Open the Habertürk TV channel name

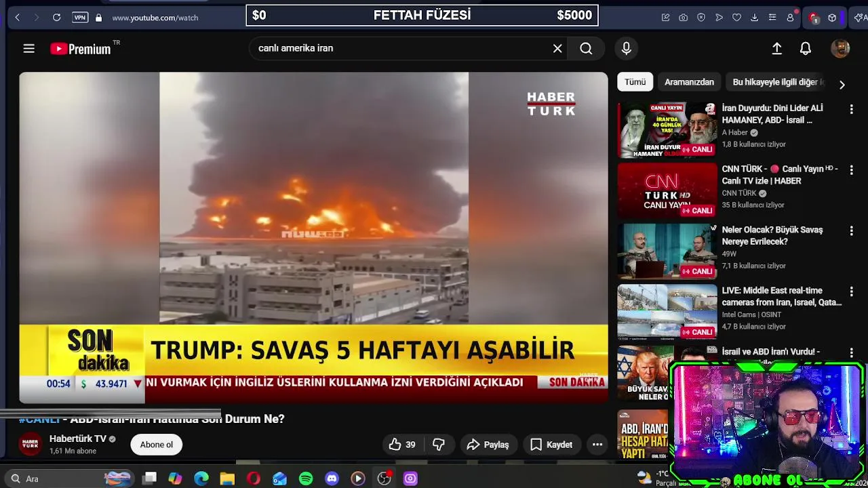[x=78, y=439]
